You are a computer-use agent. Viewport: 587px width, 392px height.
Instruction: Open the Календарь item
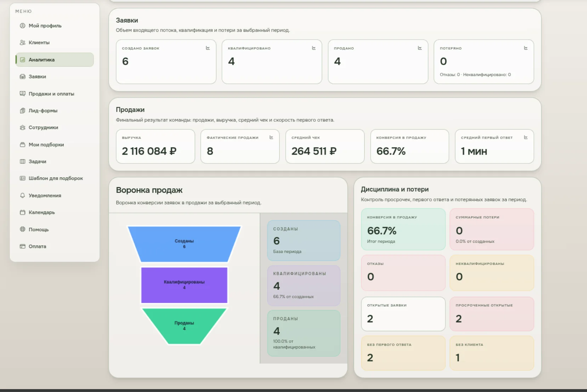[x=55, y=212]
